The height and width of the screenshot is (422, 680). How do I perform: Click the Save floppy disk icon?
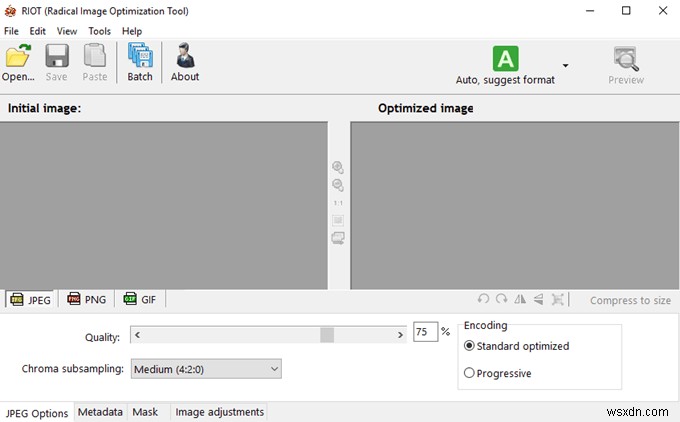pyautogui.click(x=57, y=56)
